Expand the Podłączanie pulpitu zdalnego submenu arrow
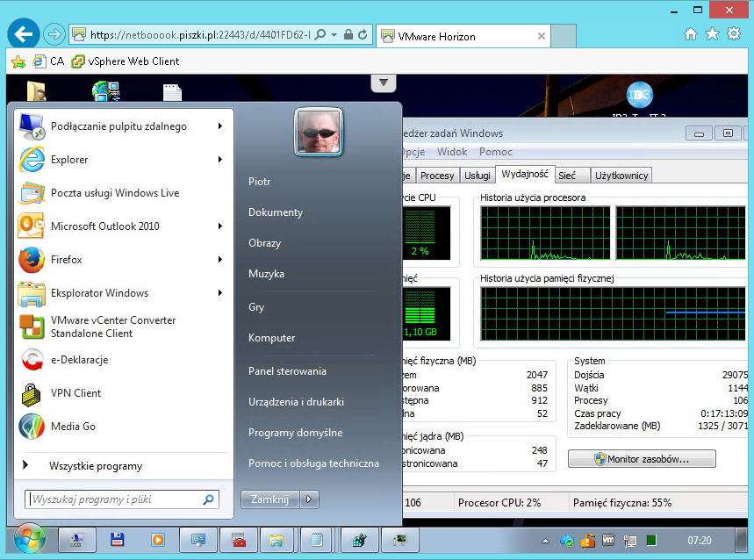This screenshot has height=560, width=754. [x=219, y=126]
